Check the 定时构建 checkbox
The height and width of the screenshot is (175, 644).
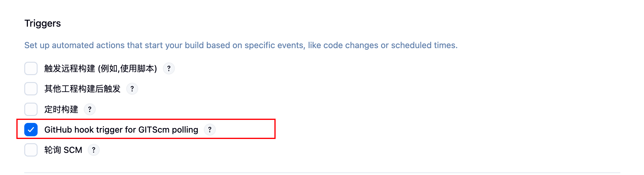[31, 109]
